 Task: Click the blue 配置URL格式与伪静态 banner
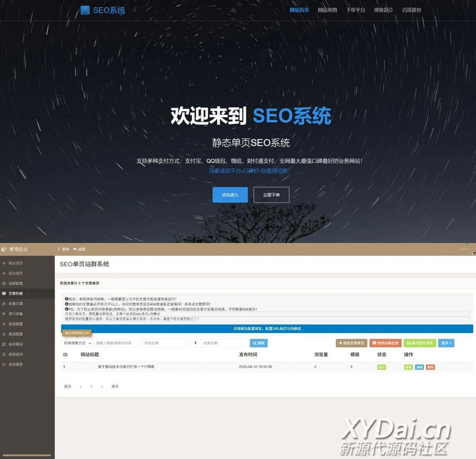(x=267, y=329)
